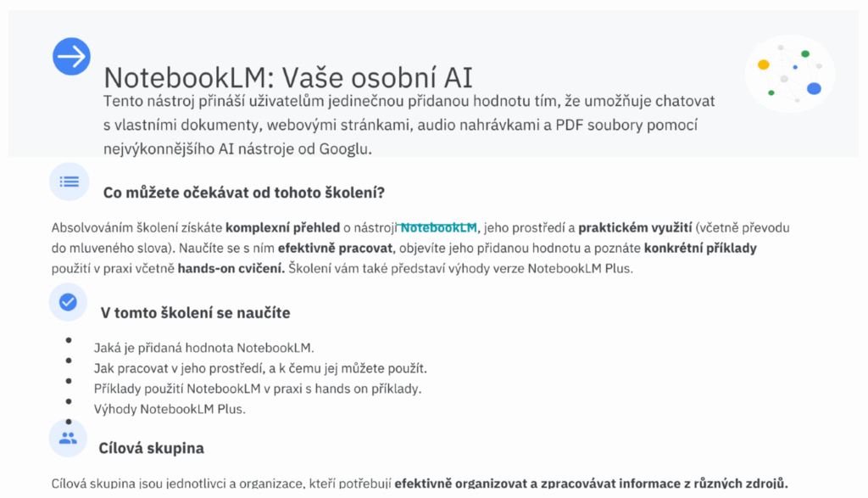Viewport: 868px width, 498px height.
Task: Click heading 'V tomto školení se naučíte'
Action: [x=195, y=313]
